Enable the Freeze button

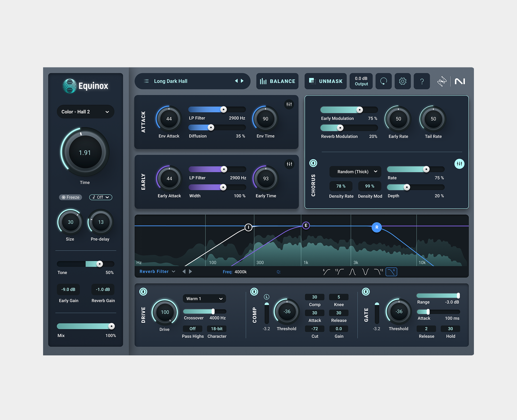(71, 197)
